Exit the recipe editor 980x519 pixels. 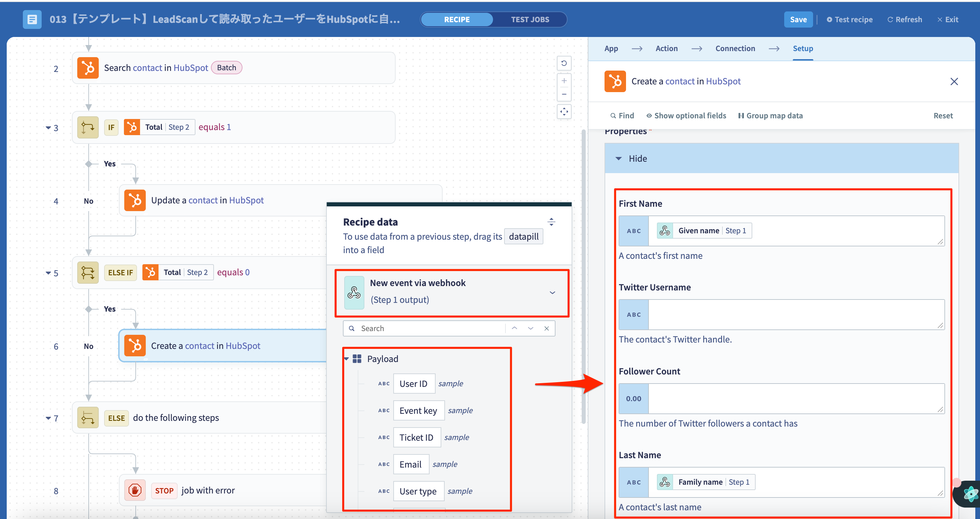[x=948, y=19]
